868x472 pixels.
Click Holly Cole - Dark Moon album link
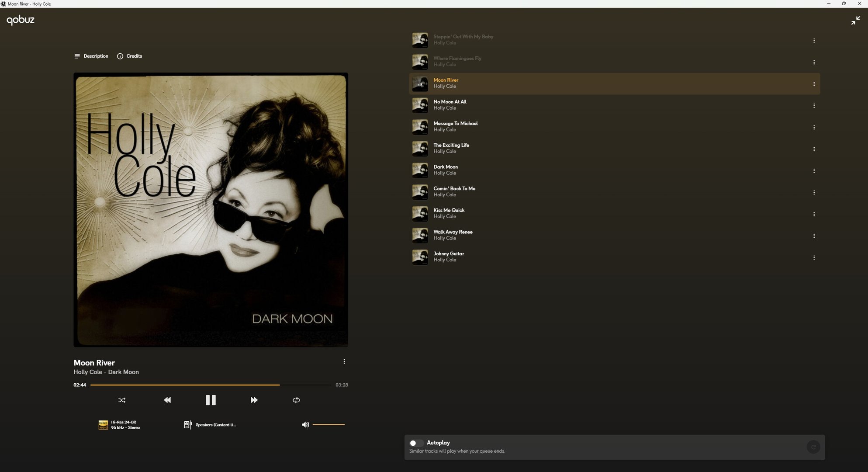tap(106, 372)
